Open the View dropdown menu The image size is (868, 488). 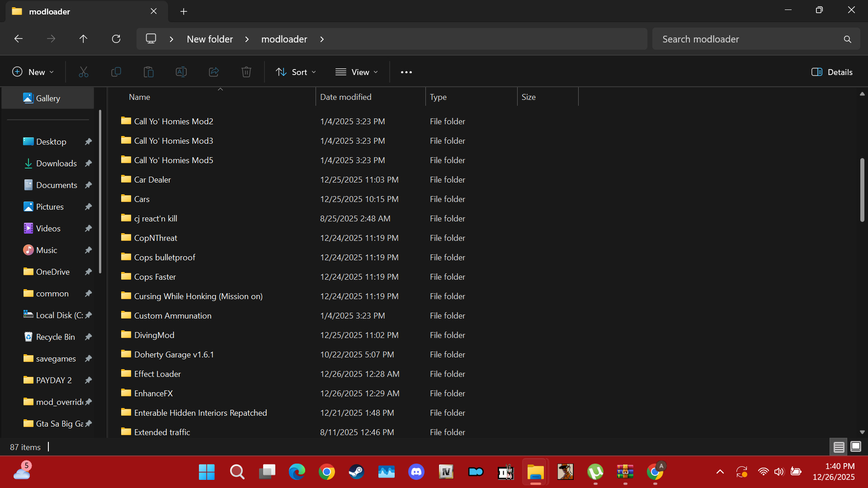click(x=357, y=72)
